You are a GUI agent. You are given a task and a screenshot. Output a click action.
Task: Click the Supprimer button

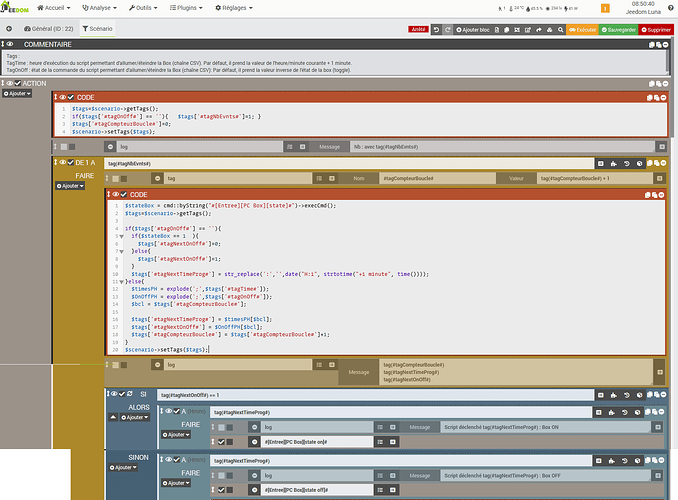(656, 30)
